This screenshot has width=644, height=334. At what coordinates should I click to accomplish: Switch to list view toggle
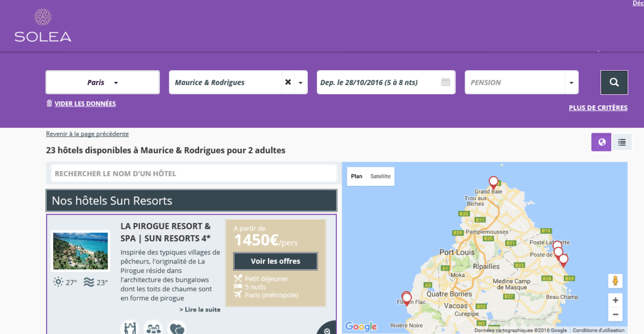pyautogui.click(x=622, y=142)
